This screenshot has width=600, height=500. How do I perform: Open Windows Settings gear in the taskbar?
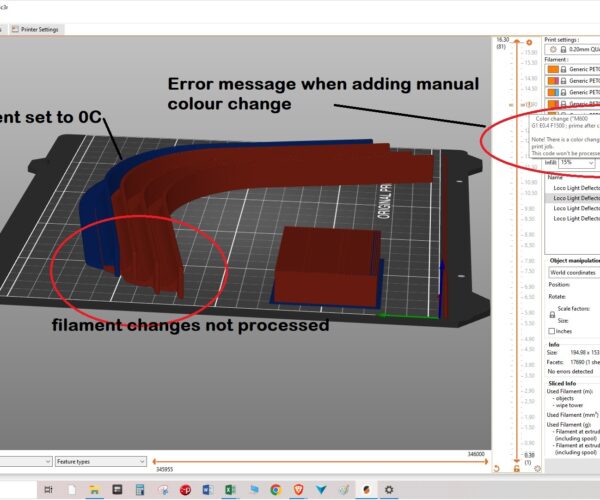(389, 489)
